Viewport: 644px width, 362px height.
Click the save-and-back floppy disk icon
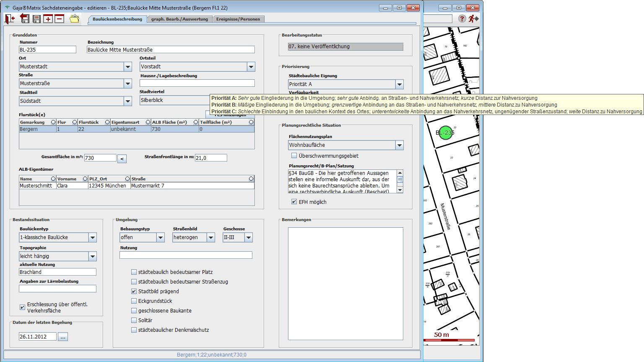click(25, 19)
